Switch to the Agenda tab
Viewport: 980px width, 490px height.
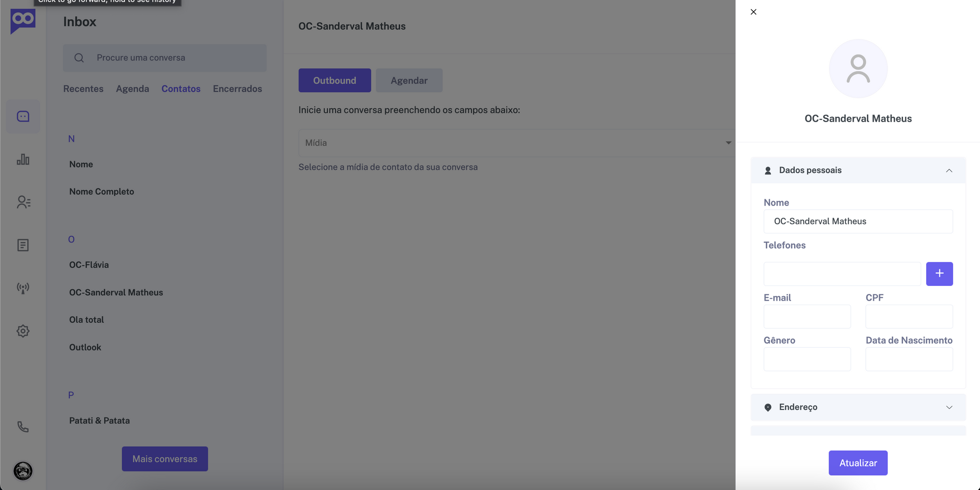[132, 89]
